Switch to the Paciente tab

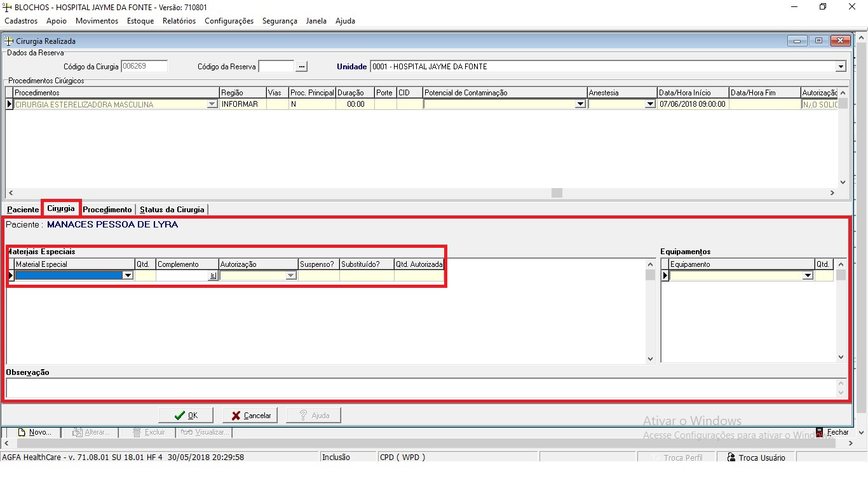pyautogui.click(x=23, y=210)
